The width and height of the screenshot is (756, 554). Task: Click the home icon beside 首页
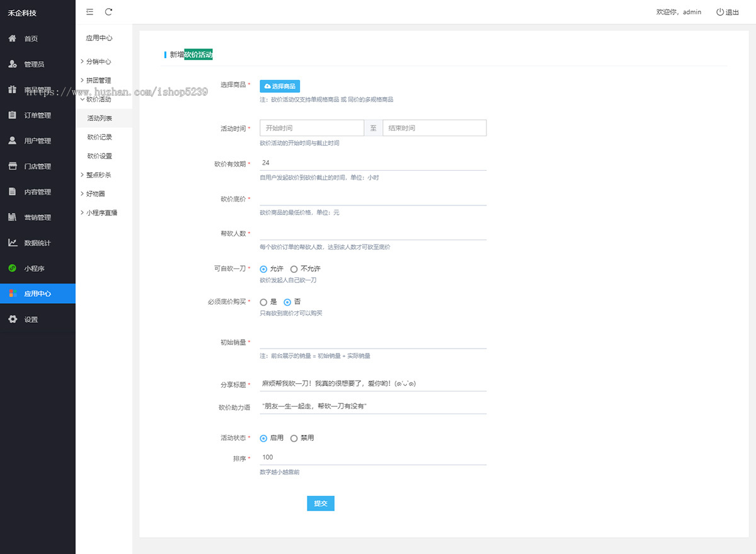click(12, 38)
